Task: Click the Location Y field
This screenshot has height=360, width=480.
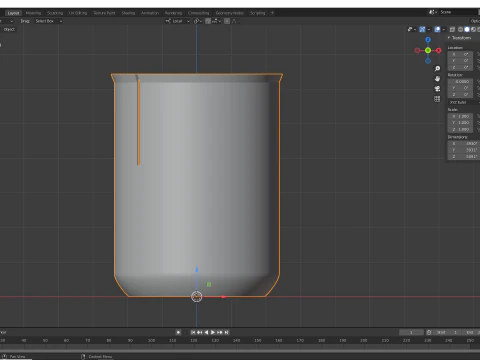Action: click(460, 61)
